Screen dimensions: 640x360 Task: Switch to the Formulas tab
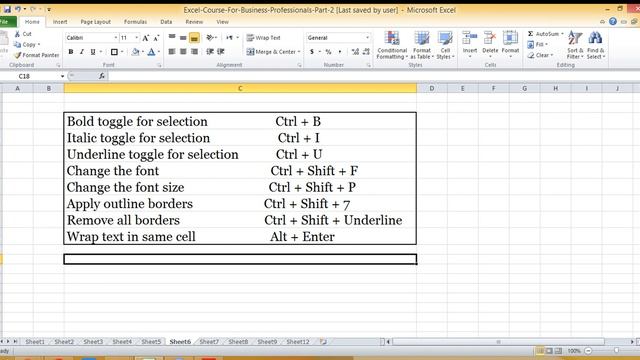135,22
